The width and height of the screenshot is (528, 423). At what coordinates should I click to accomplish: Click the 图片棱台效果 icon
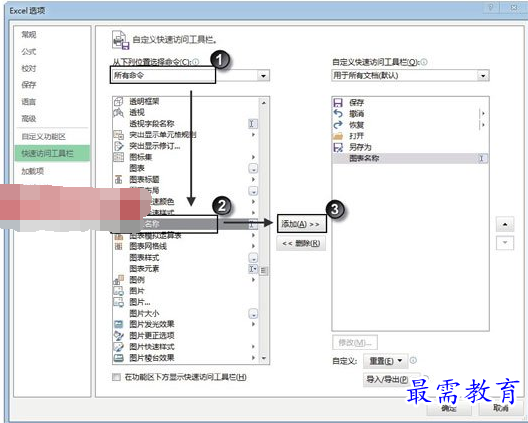pyautogui.click(x=118, y=358)
